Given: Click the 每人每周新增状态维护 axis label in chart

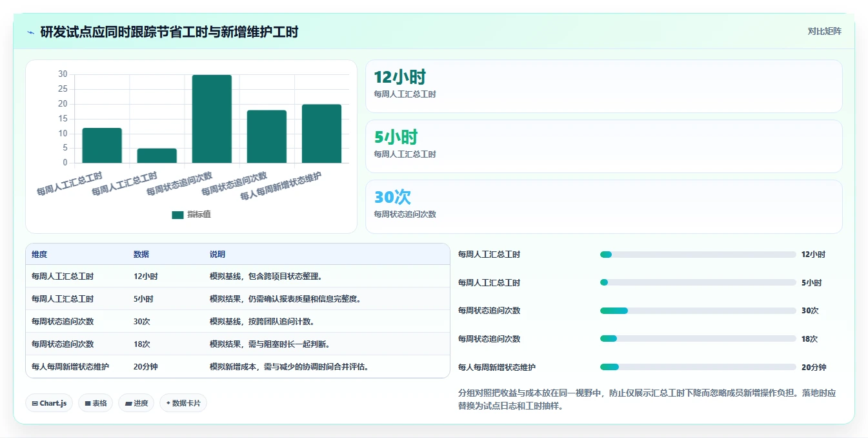Looking at the screenshot, I should tap(281, 186).
